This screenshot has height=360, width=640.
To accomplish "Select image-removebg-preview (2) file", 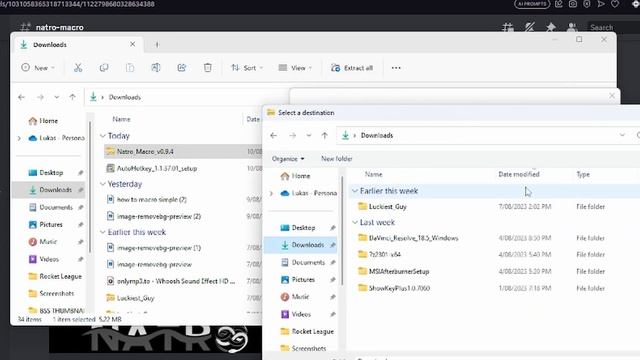I will 159,216.
